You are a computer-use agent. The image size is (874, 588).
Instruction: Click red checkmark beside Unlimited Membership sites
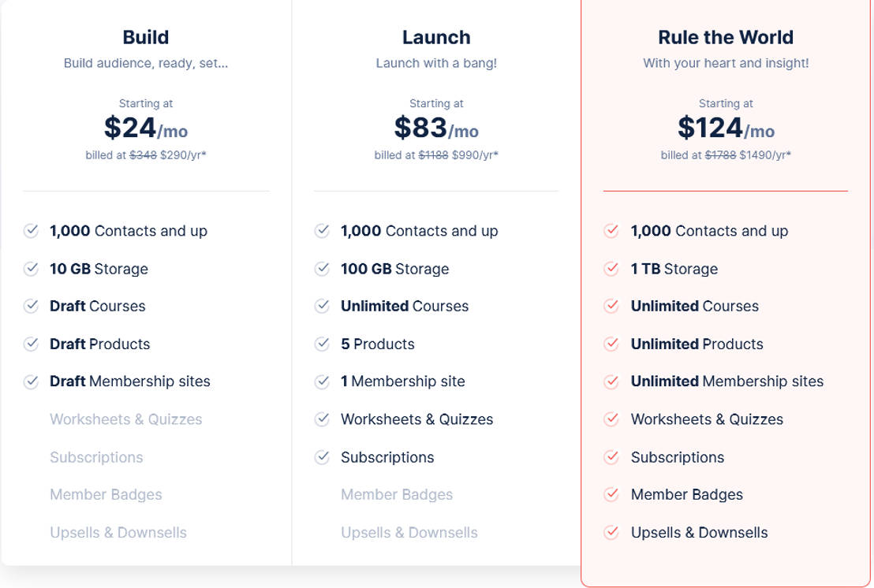[611, 381]
